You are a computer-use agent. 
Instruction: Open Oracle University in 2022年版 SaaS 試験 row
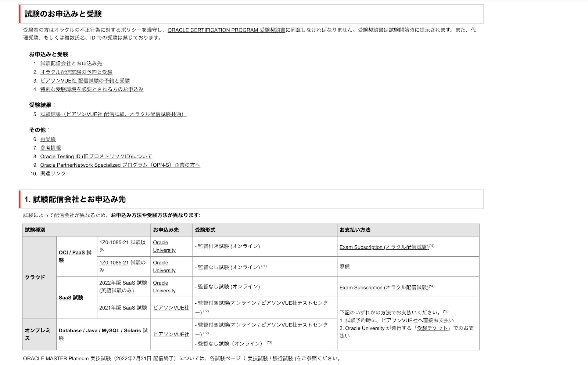click(x=164, y=287)
